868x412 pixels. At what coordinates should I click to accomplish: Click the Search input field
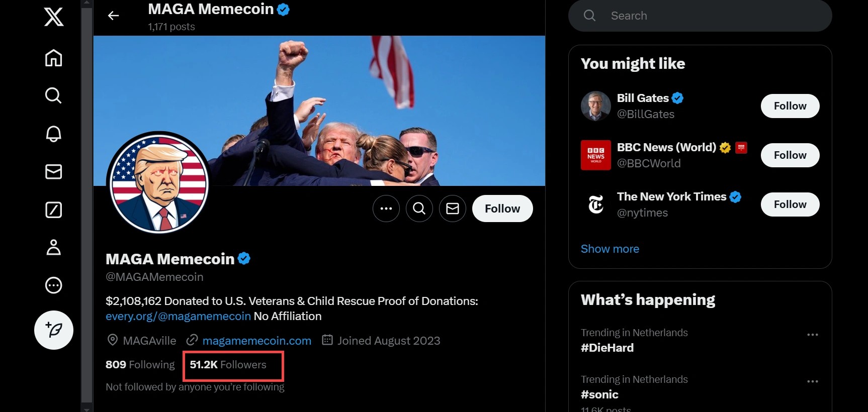pos(704,16)
